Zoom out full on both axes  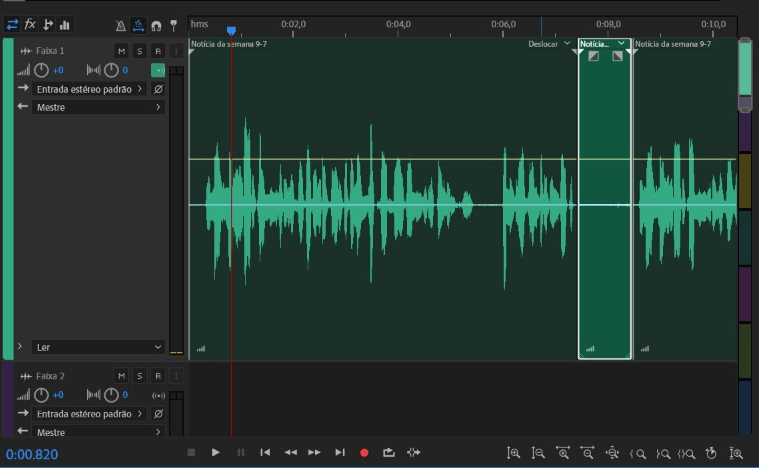[612, 453]
